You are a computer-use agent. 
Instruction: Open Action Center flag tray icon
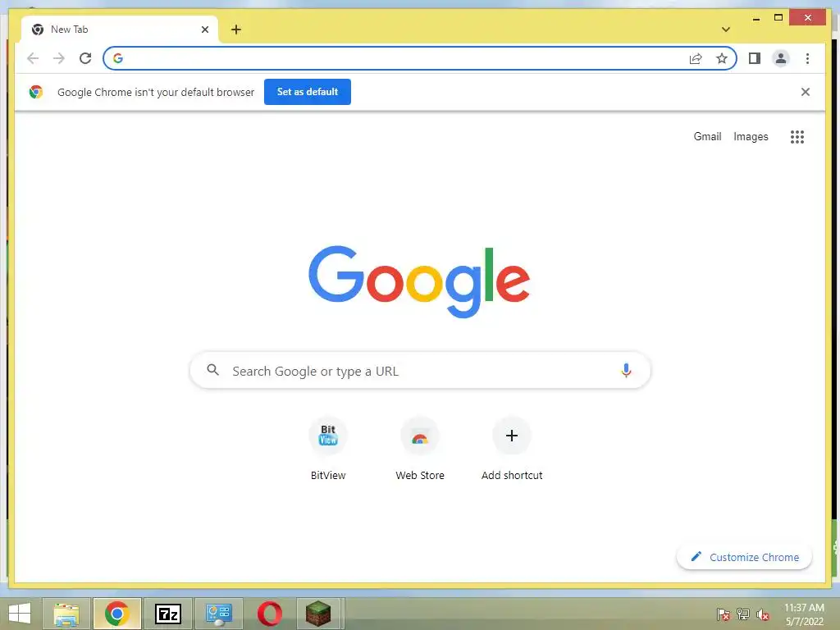pos(724,614)
